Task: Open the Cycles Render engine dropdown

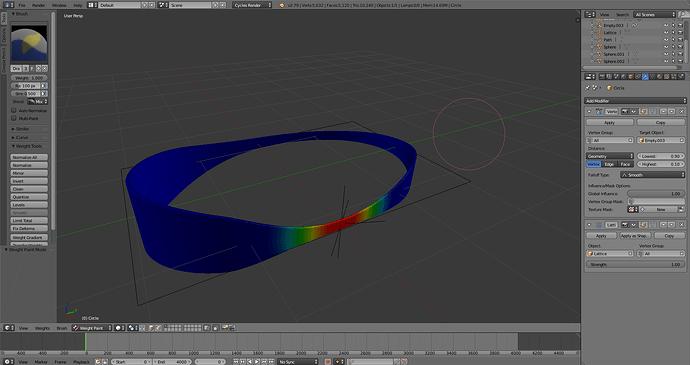Action: tap(252, 5)
